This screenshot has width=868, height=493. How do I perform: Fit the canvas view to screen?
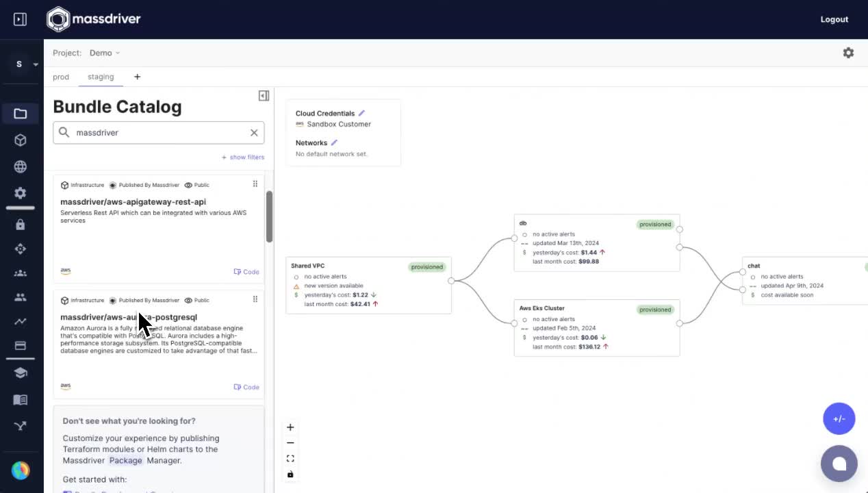[x=290, y=459]
